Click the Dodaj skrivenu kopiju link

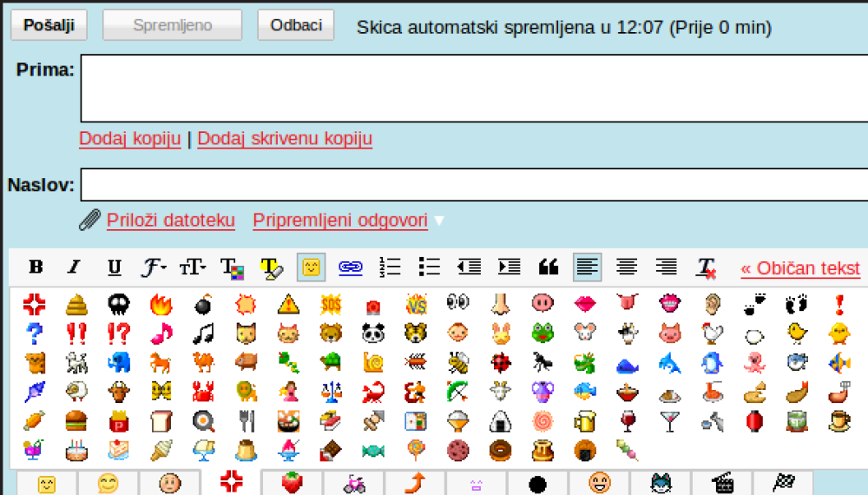click(285, 139)
